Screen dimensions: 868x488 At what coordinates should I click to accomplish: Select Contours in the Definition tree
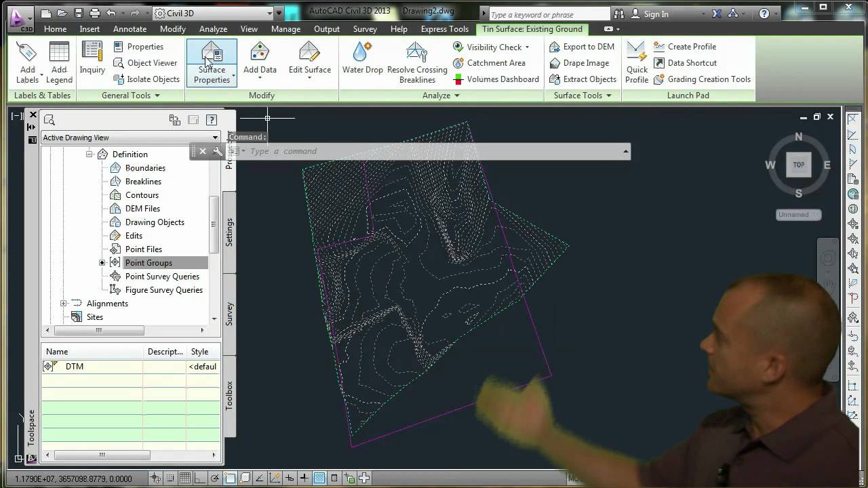[142, 195]
